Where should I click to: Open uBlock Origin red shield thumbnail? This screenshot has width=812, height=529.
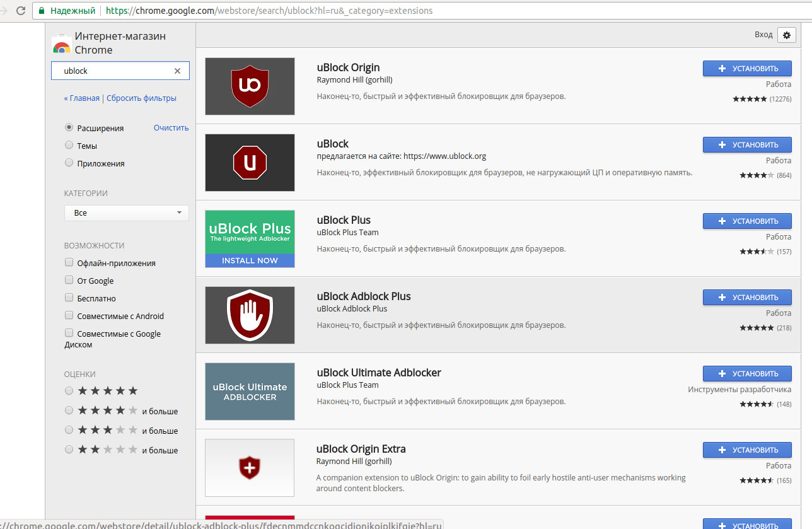point(250,86)
